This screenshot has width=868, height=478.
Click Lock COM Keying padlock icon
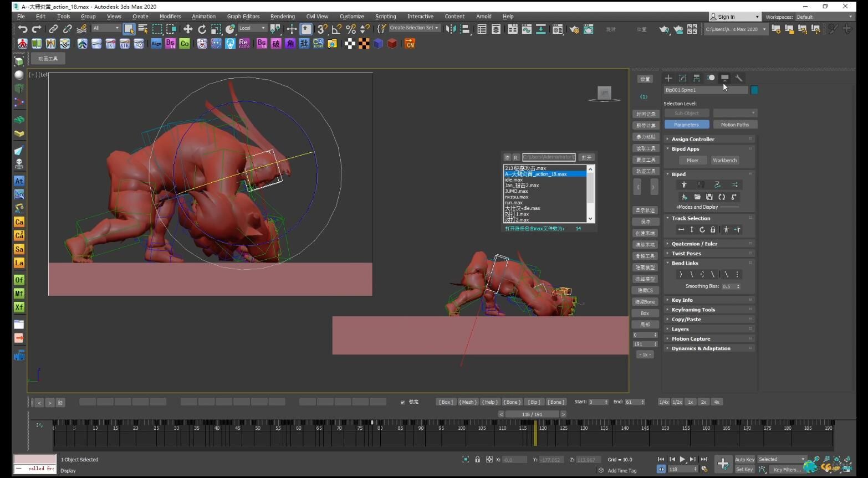click(x=713, y=229)
